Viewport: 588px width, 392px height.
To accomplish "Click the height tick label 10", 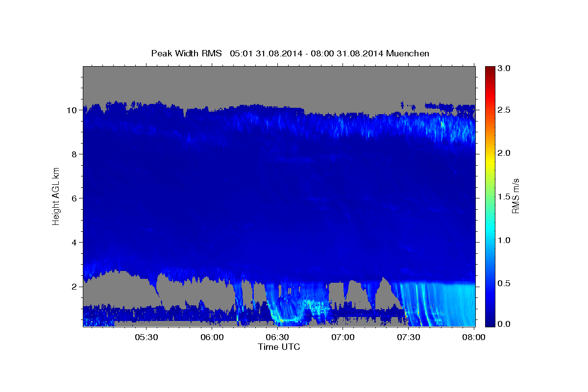I will [73, 110].
